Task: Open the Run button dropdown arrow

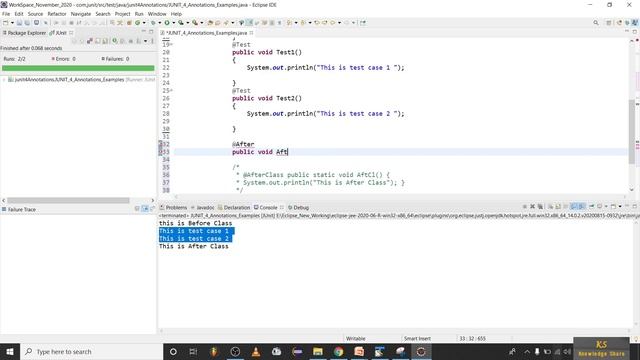Action: pos(173,23)
